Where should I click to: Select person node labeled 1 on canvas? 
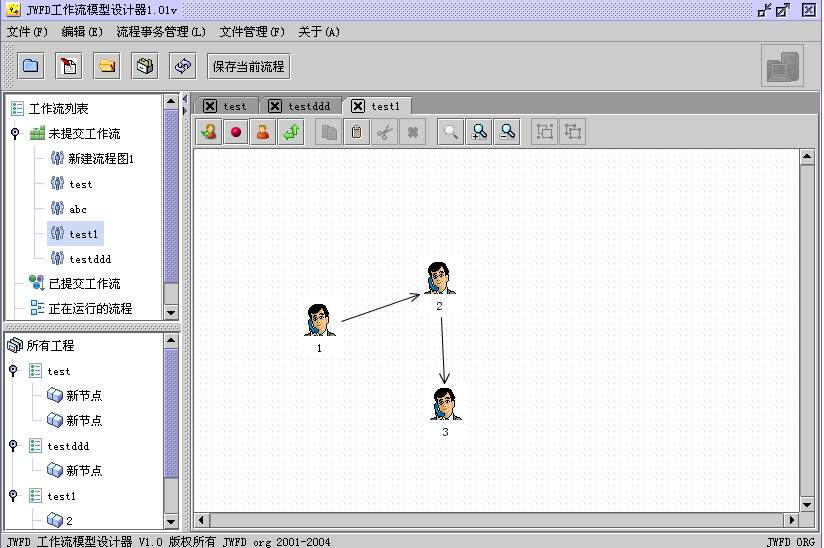(x=320, y=320)
